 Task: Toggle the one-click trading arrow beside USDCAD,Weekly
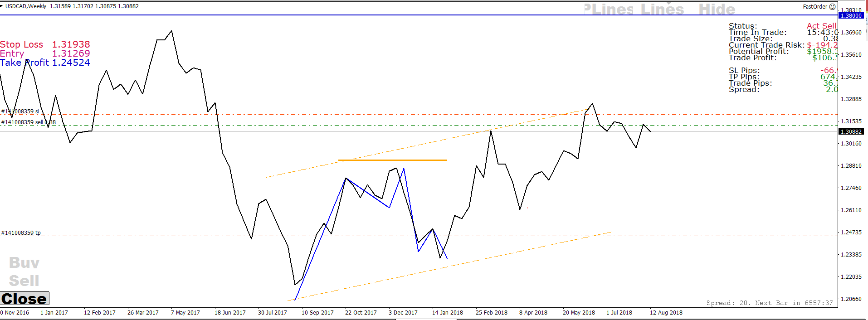click(x=2, y=6)
